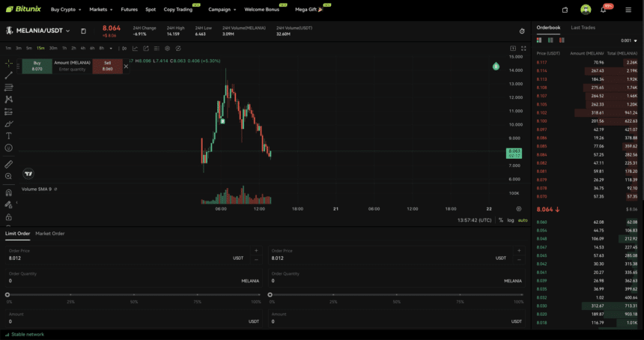The width and height of the screenshot is (644, 340).
Task: Open the user avatar profile
Action: (586, 10)
